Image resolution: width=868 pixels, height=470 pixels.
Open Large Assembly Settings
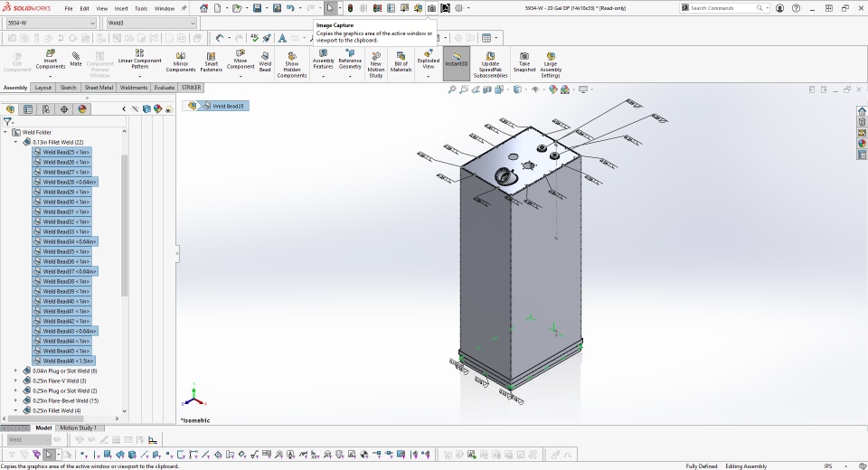pyautogui.click(x=551, y=64)
